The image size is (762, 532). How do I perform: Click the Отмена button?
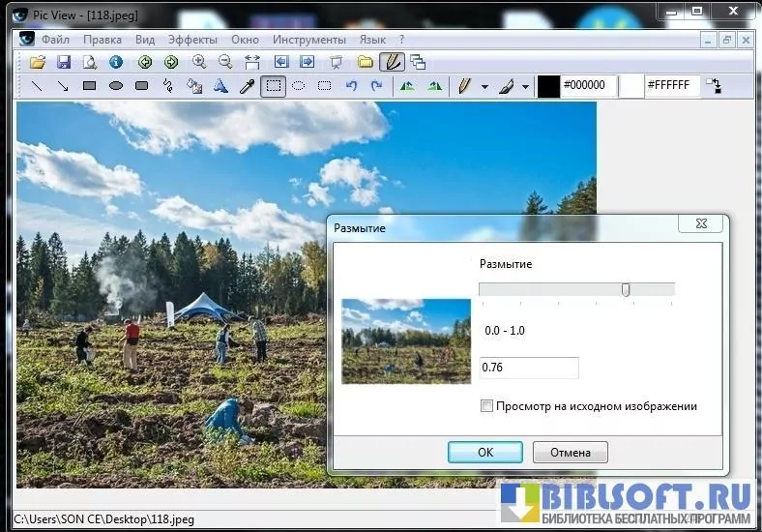pos(570,452)
